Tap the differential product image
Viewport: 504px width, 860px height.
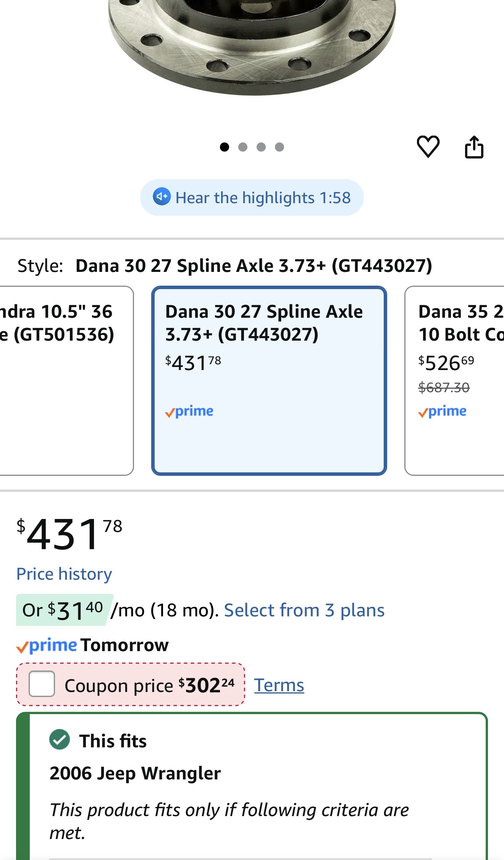click(x=252, y=46)
